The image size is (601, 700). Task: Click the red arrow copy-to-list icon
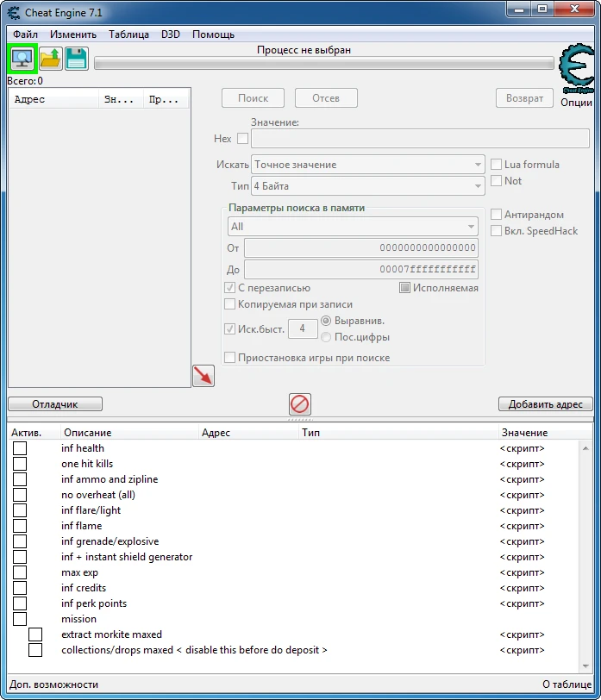coord(203,376)
